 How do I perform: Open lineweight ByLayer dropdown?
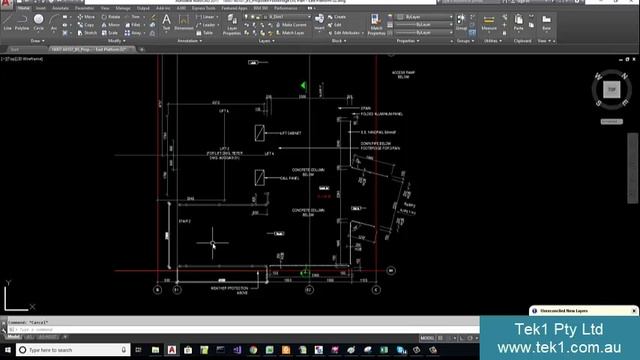coord(424,24)
